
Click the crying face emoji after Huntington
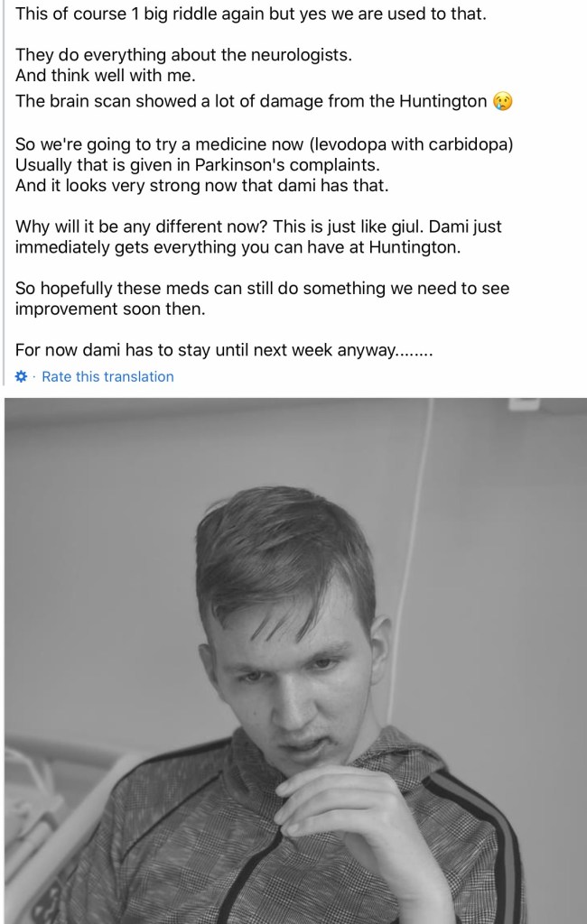pos(501,101)
